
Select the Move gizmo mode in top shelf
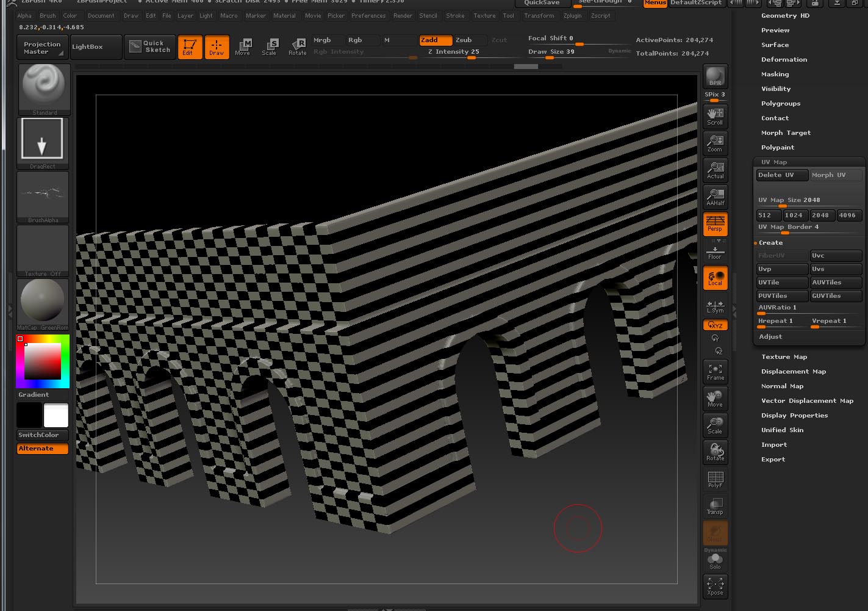(243, 46)
